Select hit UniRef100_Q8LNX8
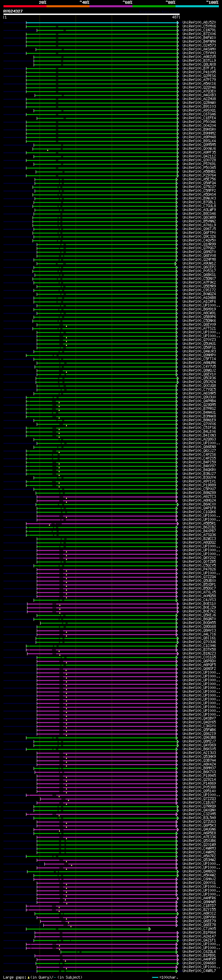Image resolution: width=222 pixels, height=980 pixels. pyautogui.click(x=199, y=65)
